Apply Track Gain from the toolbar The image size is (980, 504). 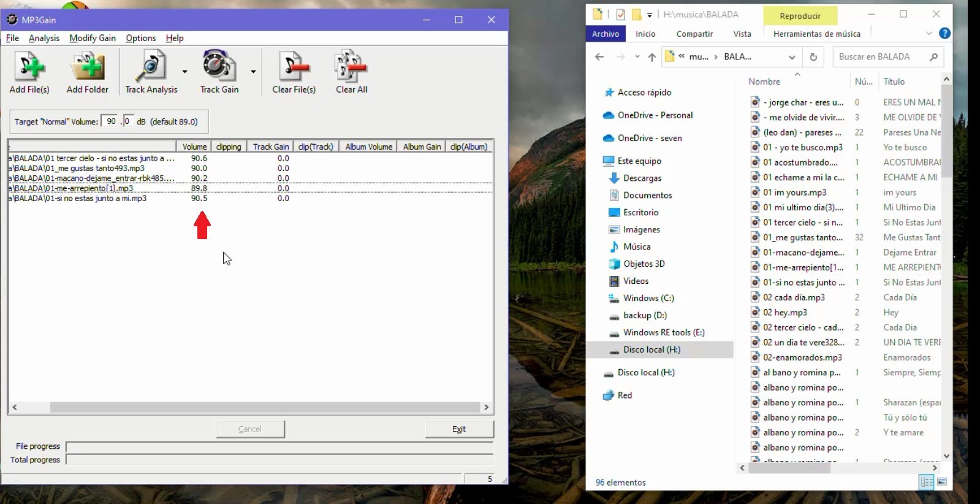tap(219, 72)
